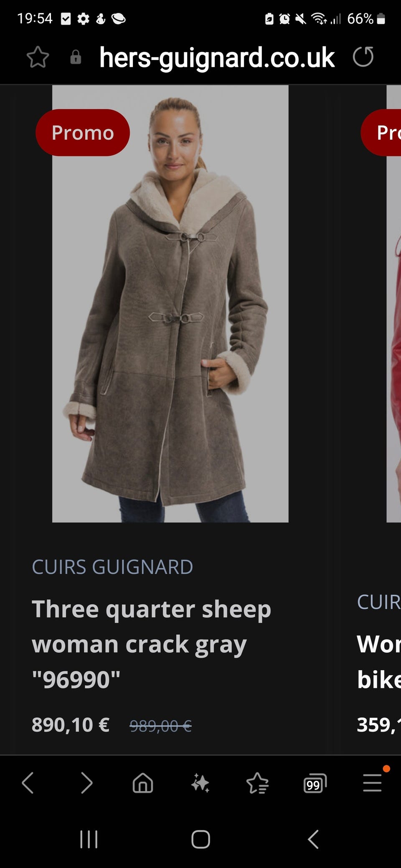Image resolution: width=401 pixels, height=868 pixels.
Task: Open the gray sheepskin coat product image
Action: point(170,304)
